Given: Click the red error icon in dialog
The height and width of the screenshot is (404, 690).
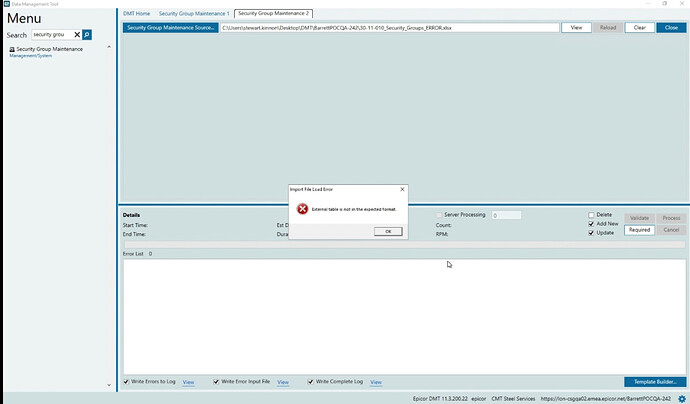Looking at the screenshot, I should pos(302,209).
